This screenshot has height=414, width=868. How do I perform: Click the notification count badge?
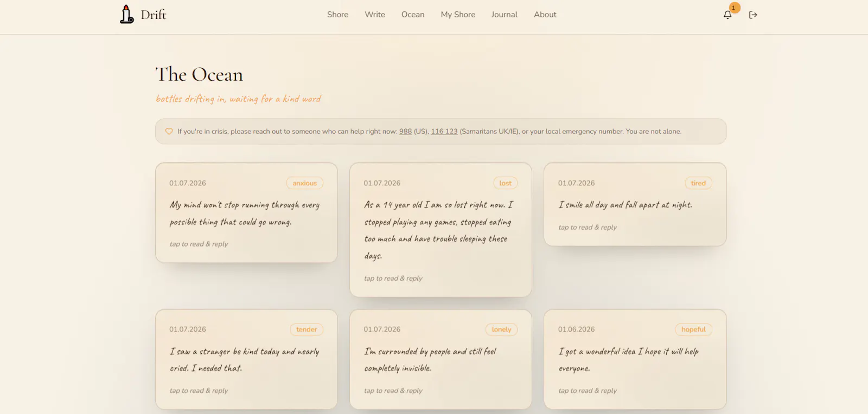tap(734, 8)
